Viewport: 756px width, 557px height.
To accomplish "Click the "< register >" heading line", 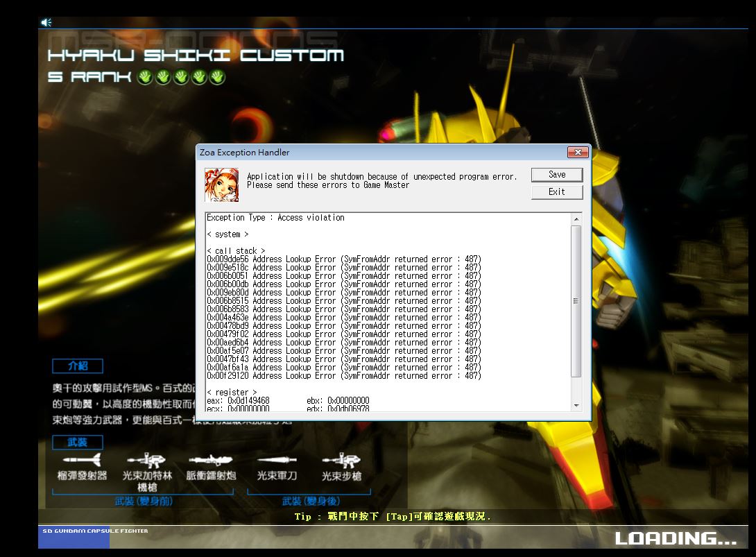I will click(232, 393).
